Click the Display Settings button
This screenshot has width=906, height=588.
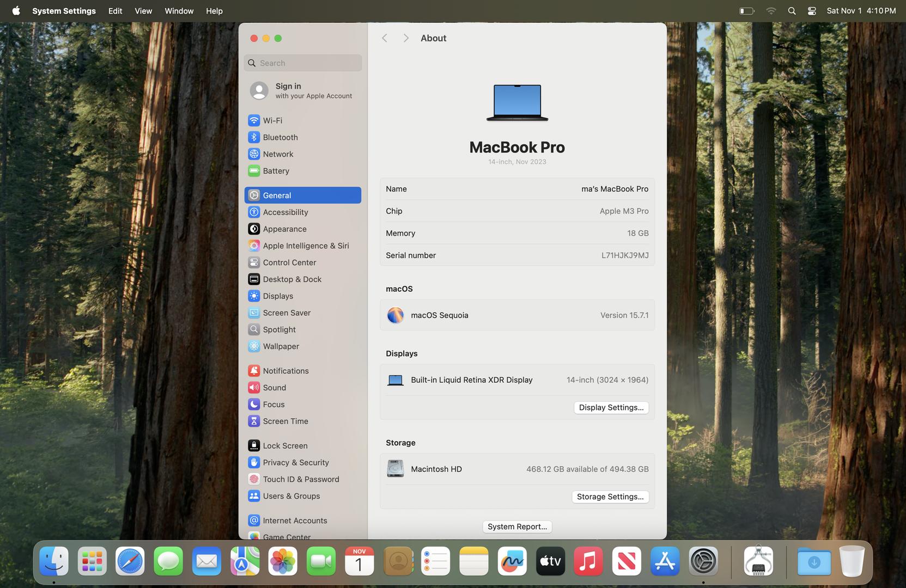click(611, 408)
